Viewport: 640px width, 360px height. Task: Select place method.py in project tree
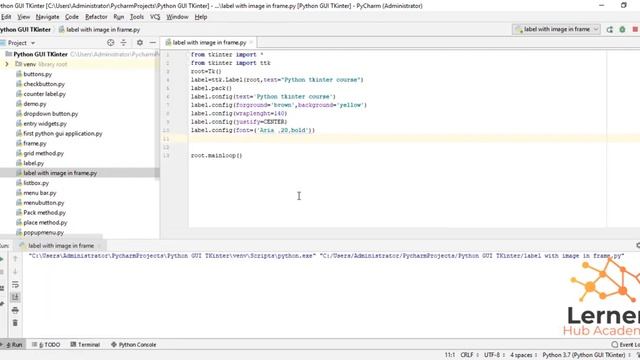pyautogui.click(x=45, y=222)
